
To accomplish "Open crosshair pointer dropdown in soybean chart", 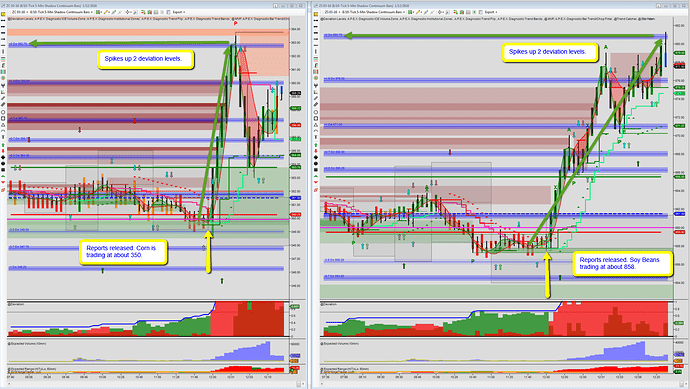I will (440, 12).
